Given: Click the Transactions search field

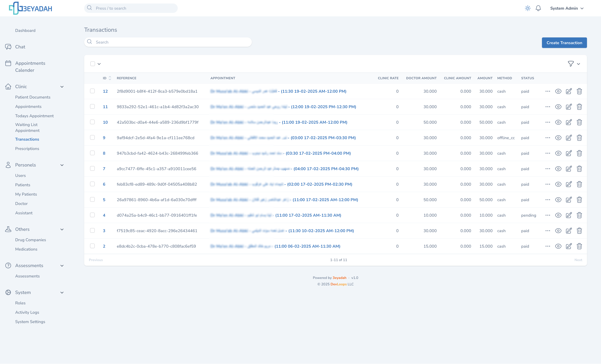Looking at the screenshot, I should point(168,42).
